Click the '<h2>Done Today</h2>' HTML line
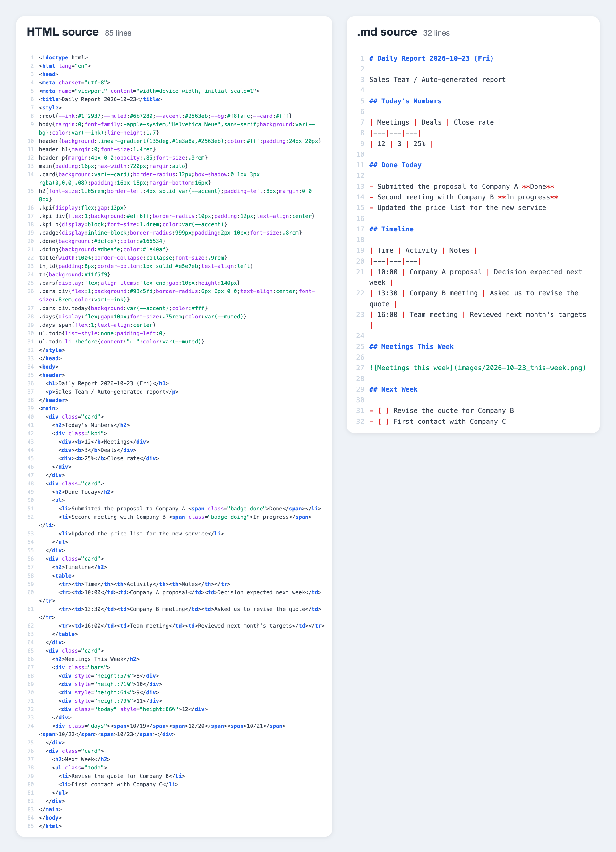The height and width of the screenshot is (852, 616). tap(82, 492)
